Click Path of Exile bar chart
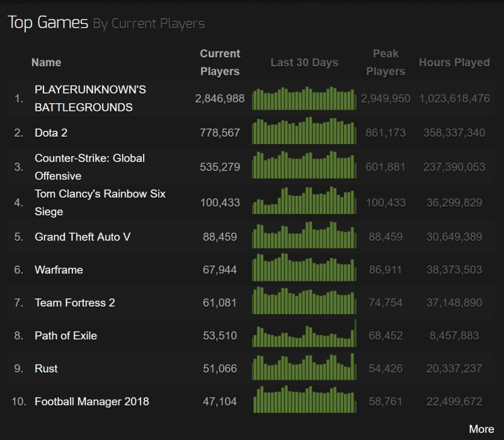 304,333
